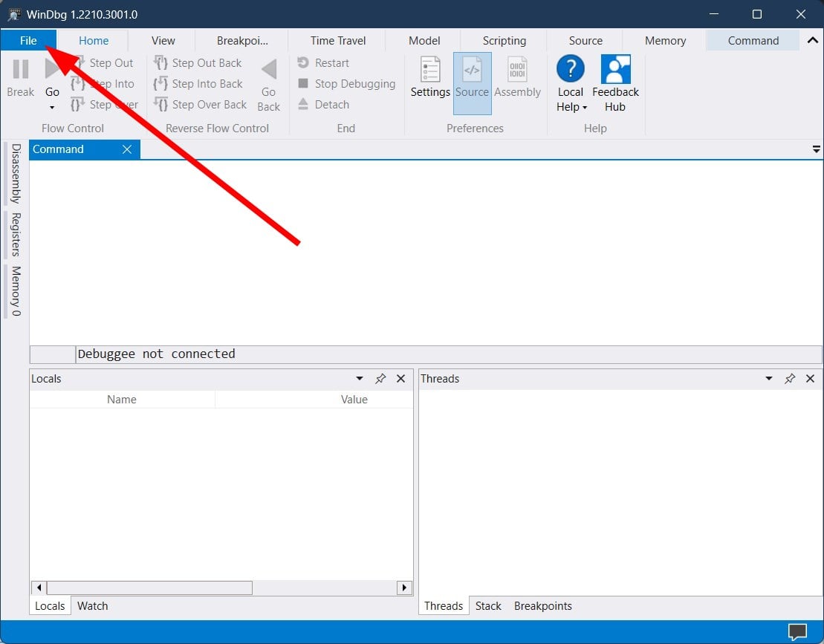Switch to the Time Travel ribbon tab
Image resolution: width=824 pixels, height=644 pixels.
click(337, 40)
